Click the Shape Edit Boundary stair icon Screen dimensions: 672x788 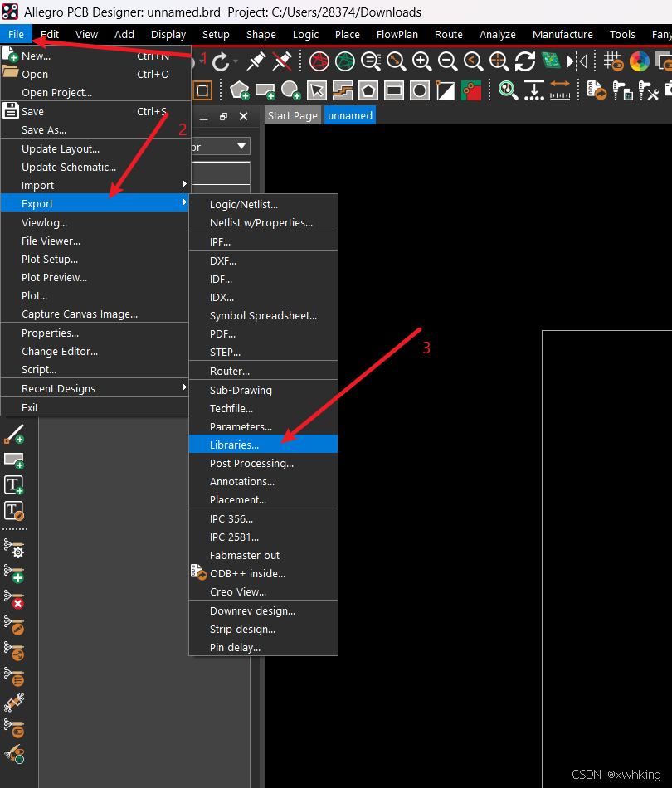[x=343, y=91]
